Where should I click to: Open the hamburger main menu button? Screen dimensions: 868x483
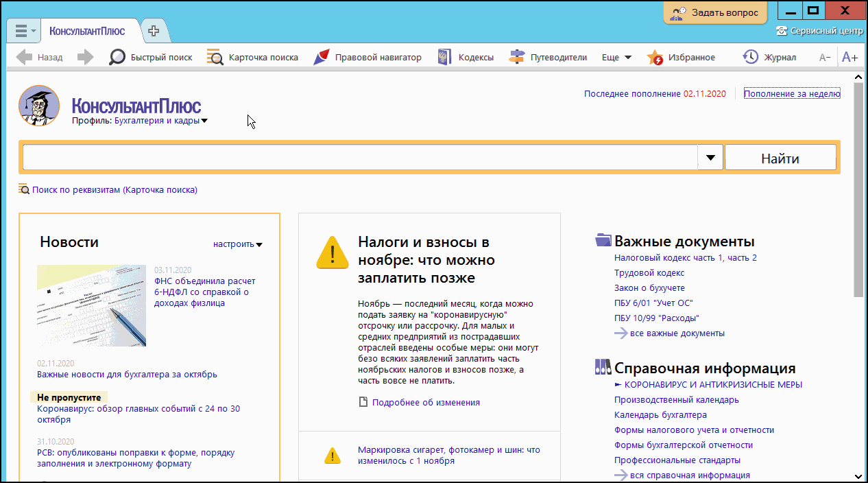(x=25, y=31)
